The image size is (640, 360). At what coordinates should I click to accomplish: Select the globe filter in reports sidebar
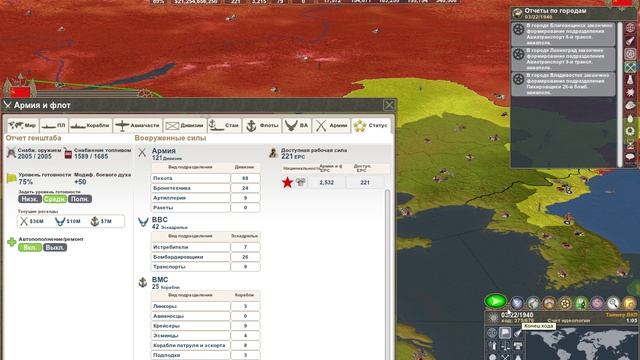(x=631, y=28)
